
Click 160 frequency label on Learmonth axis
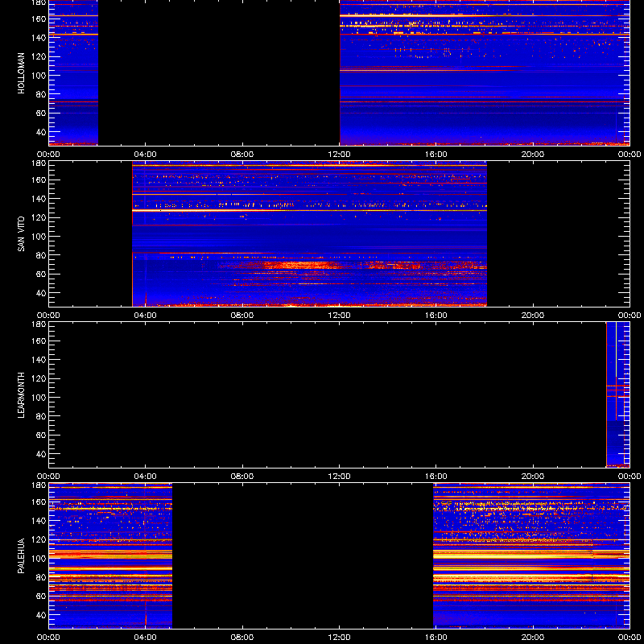[x=40, y=341]
